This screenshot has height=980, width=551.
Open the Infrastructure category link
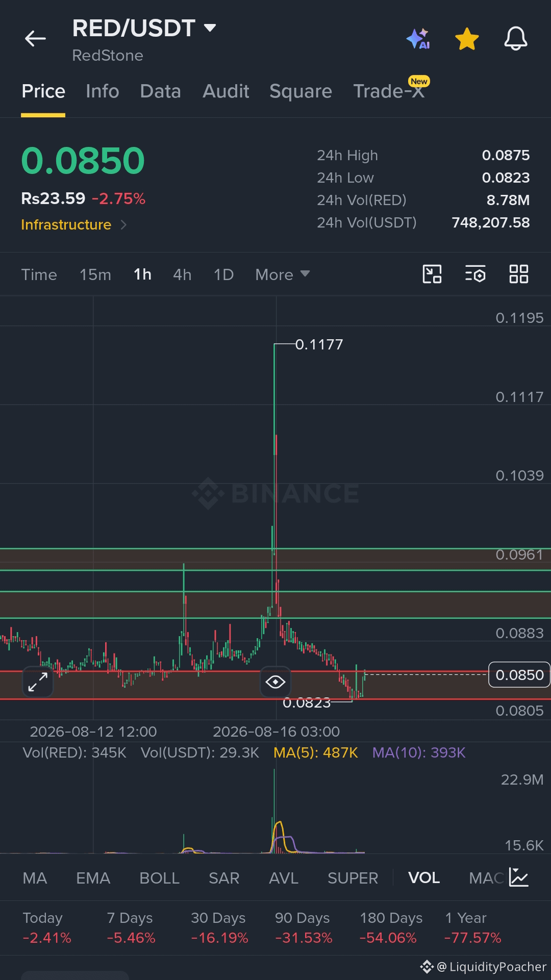pos(73,224)
